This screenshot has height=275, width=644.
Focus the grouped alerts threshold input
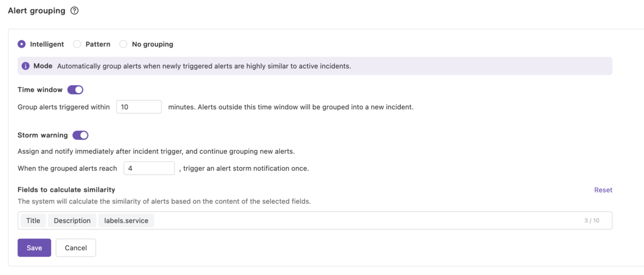point(148,169)
